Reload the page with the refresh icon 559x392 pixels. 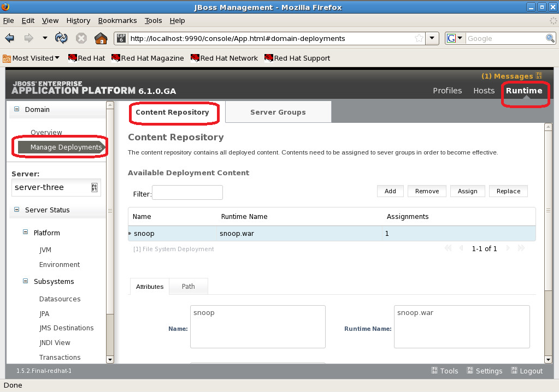(x=61, y=38)
